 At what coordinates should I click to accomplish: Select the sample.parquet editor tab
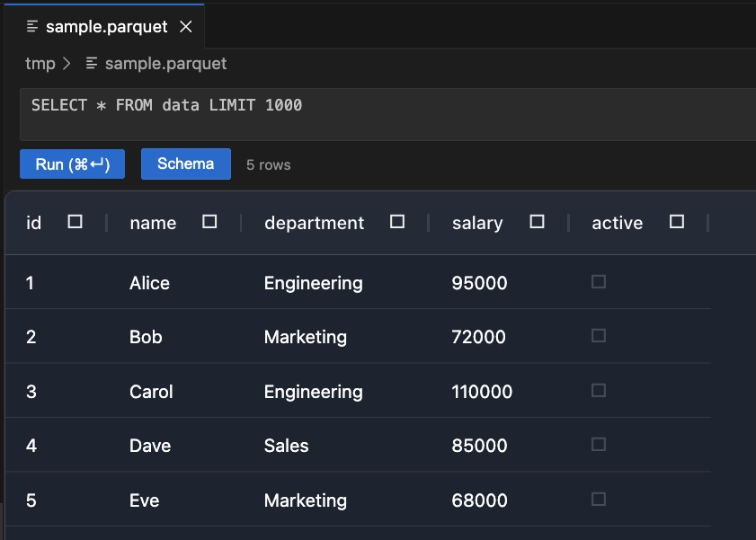pos(104,26)
